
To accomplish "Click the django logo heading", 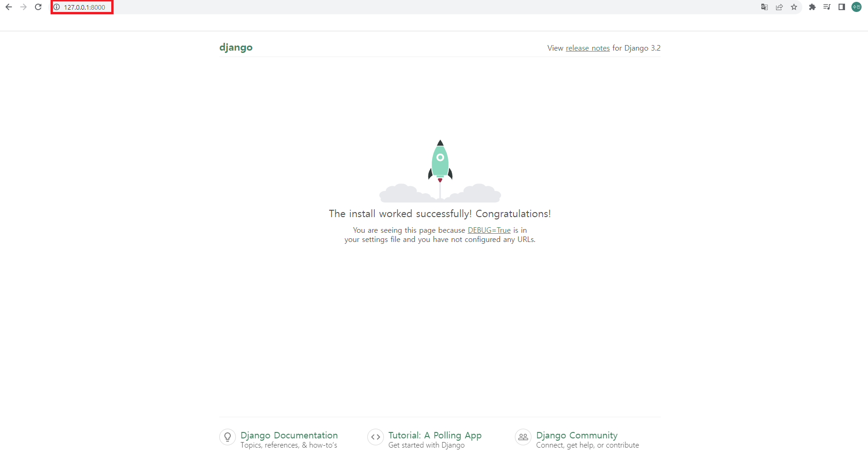I will 236,47.
